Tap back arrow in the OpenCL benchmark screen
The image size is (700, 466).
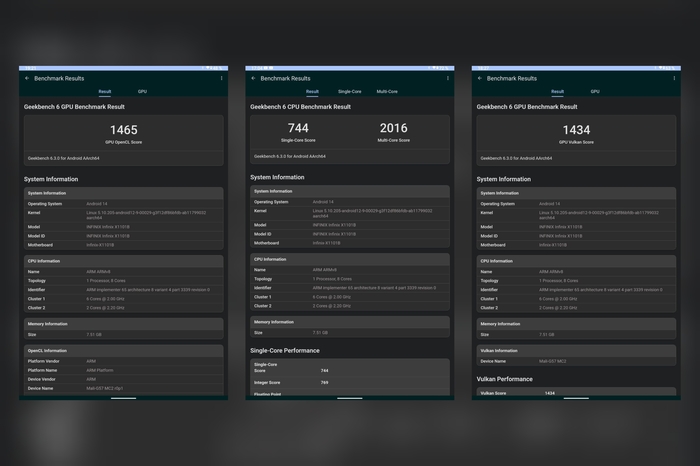pyautogui.click(x=27, y=78)
